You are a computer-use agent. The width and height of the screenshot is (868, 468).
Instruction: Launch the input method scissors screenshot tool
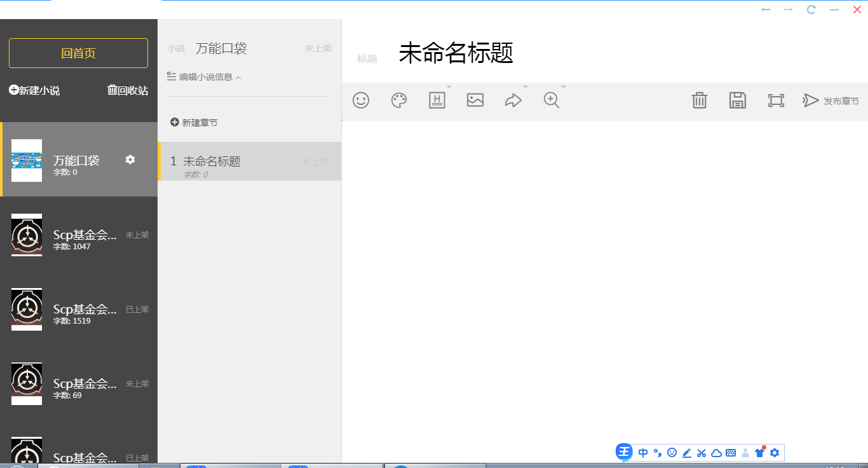click(702, 453)
